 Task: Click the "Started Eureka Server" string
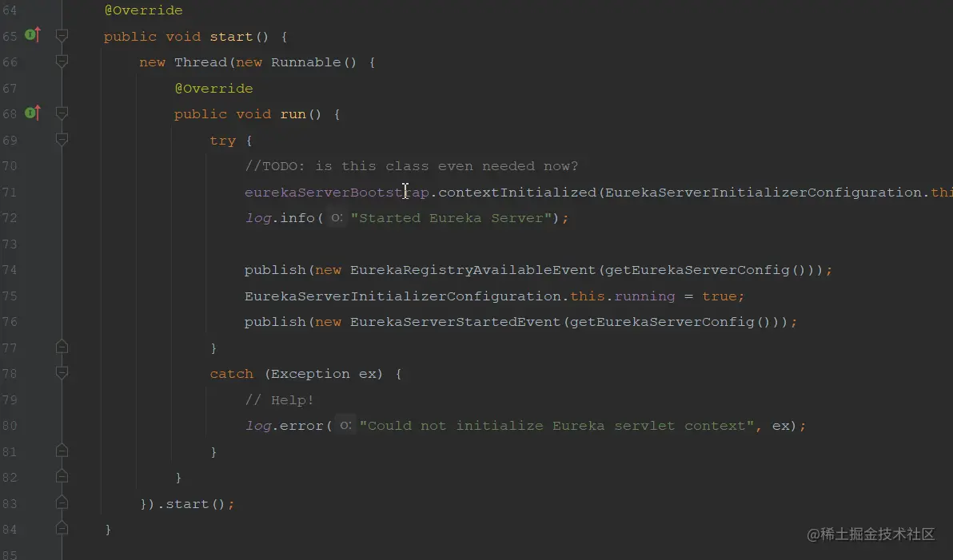[451, 218]
